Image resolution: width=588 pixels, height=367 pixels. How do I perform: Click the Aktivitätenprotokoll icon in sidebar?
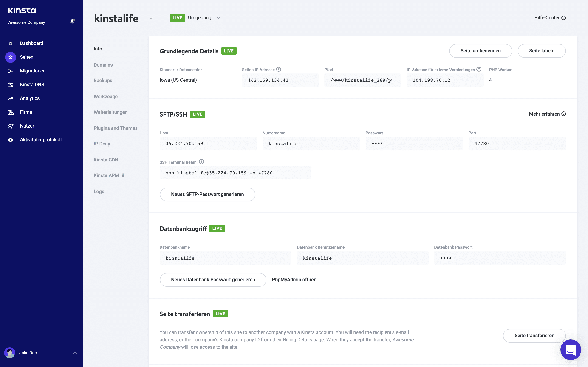pyautogui.click(x=11, y=139)
